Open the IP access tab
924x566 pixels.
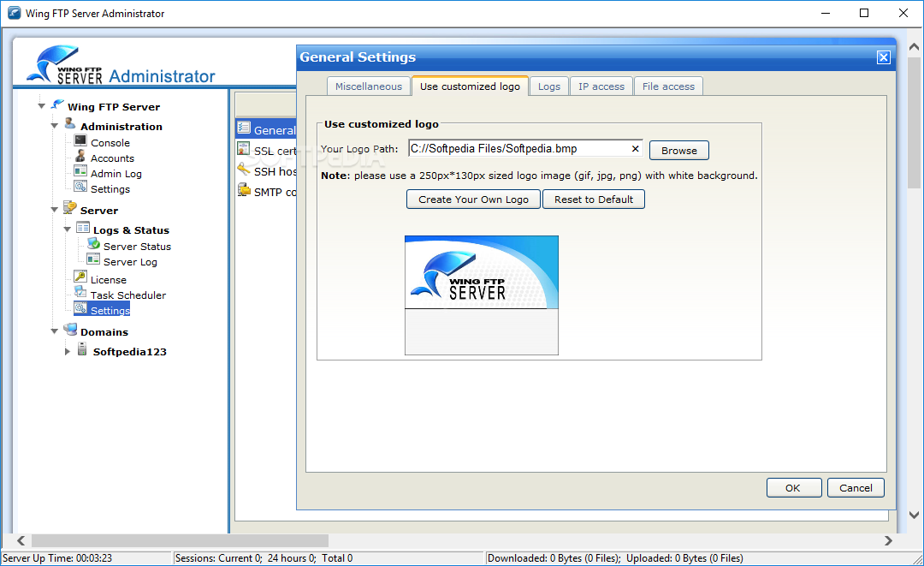(601, 86)
